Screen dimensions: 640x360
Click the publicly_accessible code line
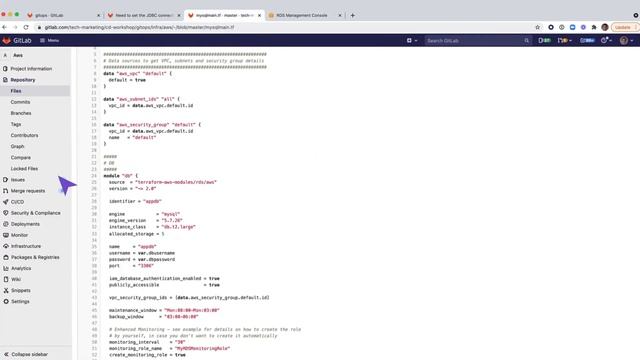tap(164, 285)
